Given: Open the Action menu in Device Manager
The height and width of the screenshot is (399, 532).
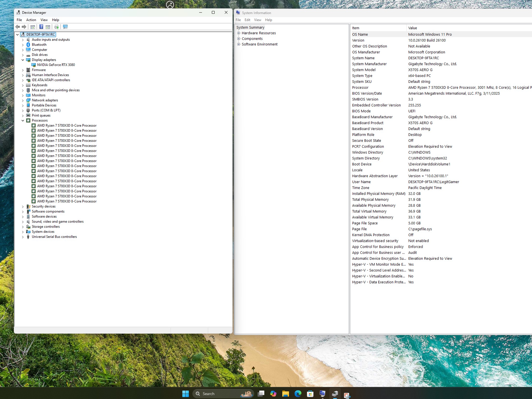Looking at the screenshot, I should tap(31, 20).
